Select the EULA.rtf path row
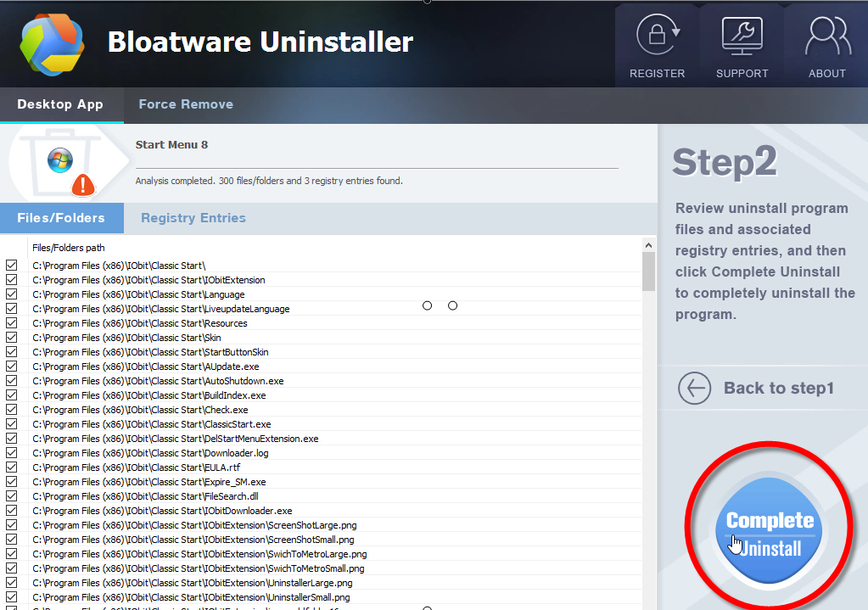 coord(321,467)
